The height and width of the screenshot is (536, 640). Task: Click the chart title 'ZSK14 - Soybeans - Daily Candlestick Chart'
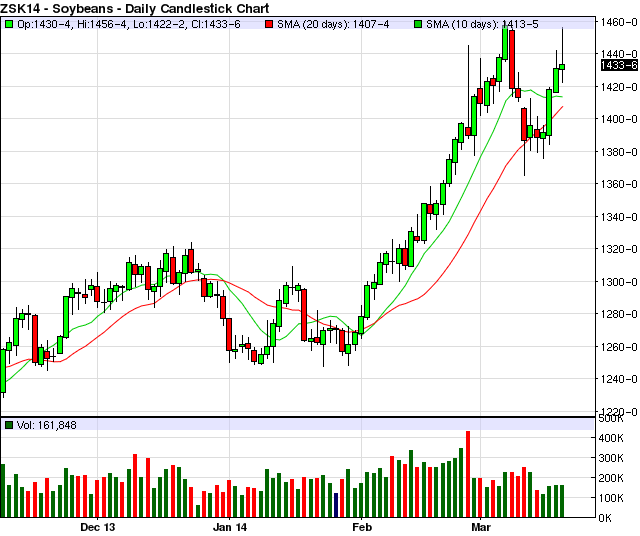point(135,8)
